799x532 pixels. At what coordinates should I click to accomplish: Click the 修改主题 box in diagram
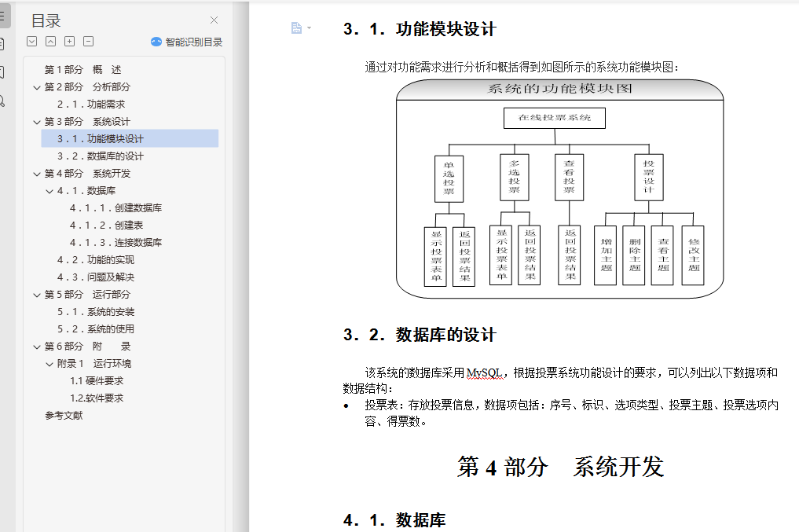(693, 255)
